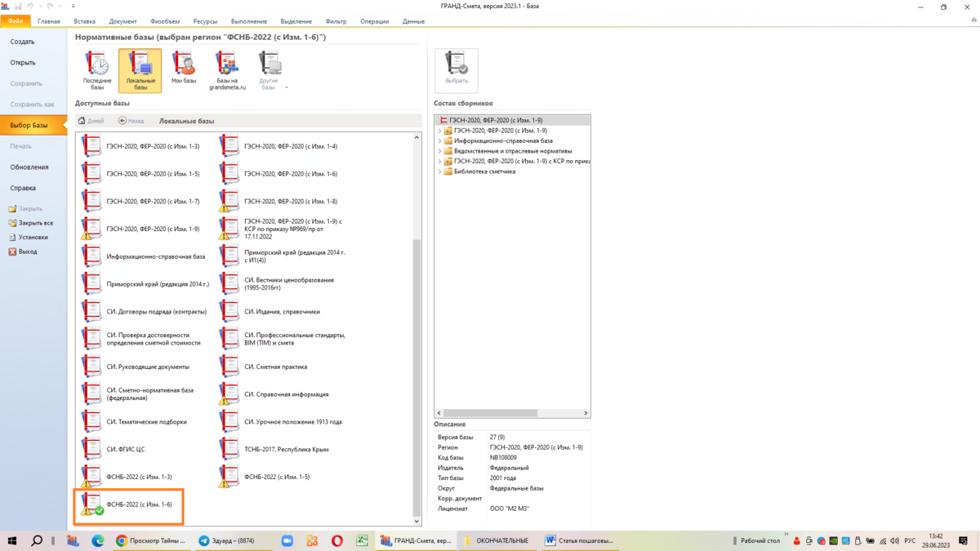Image resolution: width=980 pixels, height=551 pixels.
Task: Open the Документ ribbon tab
Action: tap(123, 21)
